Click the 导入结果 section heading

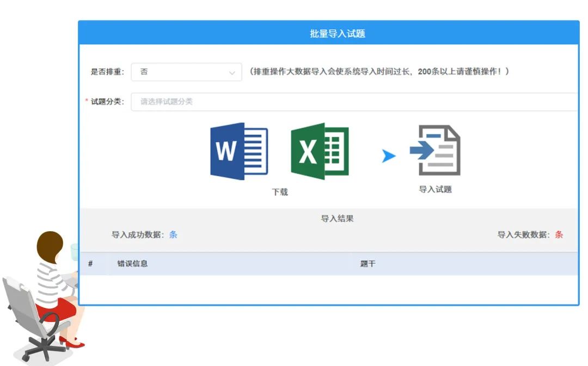(x=337, y=219)
